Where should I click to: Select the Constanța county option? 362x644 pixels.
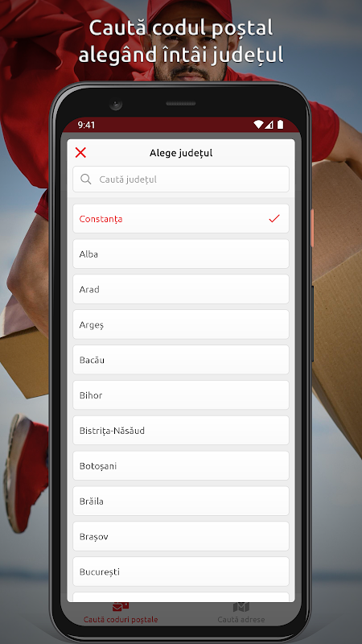click(181, 218)
